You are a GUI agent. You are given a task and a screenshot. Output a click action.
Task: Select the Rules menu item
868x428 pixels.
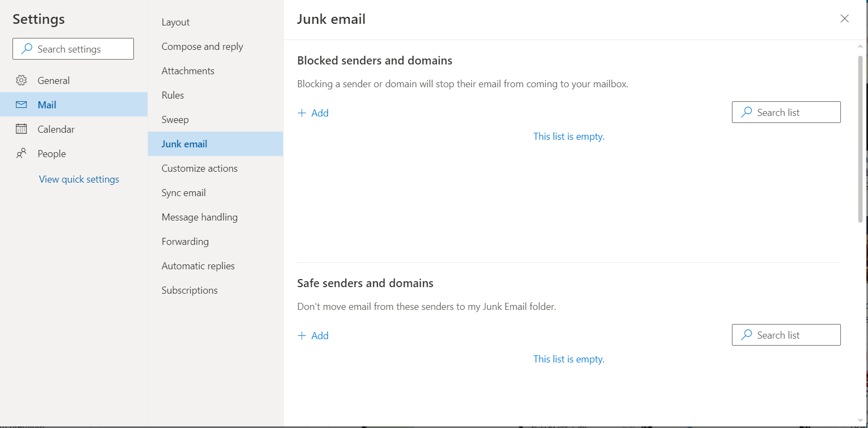(173, 95)
